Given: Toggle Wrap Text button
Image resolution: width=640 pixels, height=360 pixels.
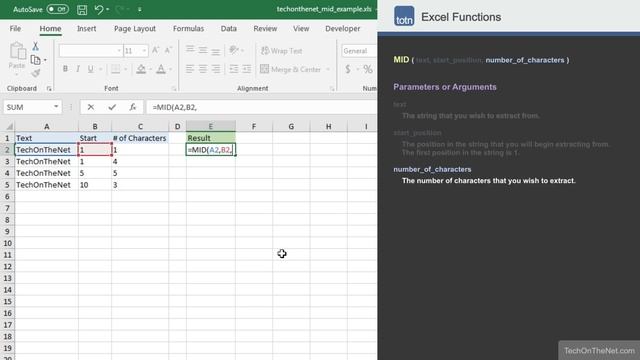Looking at the screenshot, I should click(x=282, y=51).
